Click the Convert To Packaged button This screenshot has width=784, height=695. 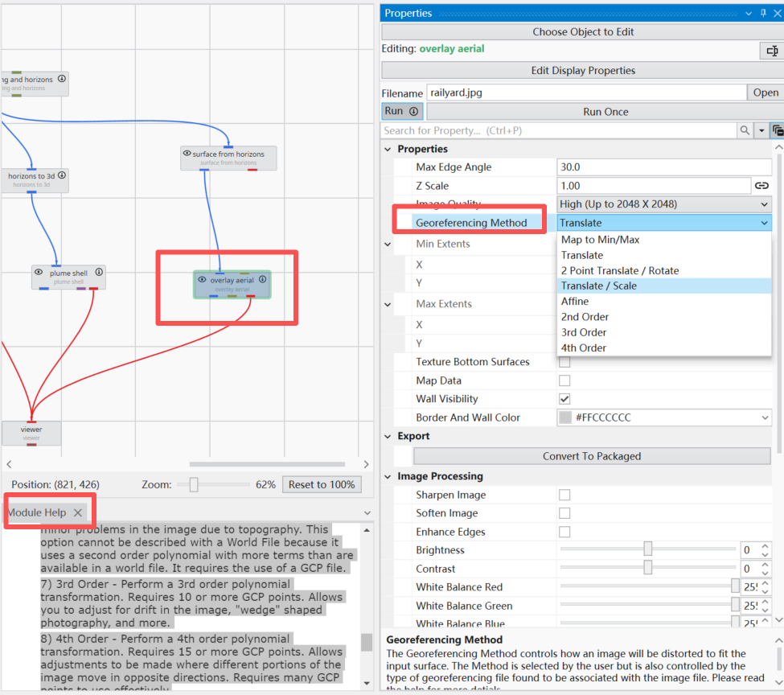(x=591, y=456)
